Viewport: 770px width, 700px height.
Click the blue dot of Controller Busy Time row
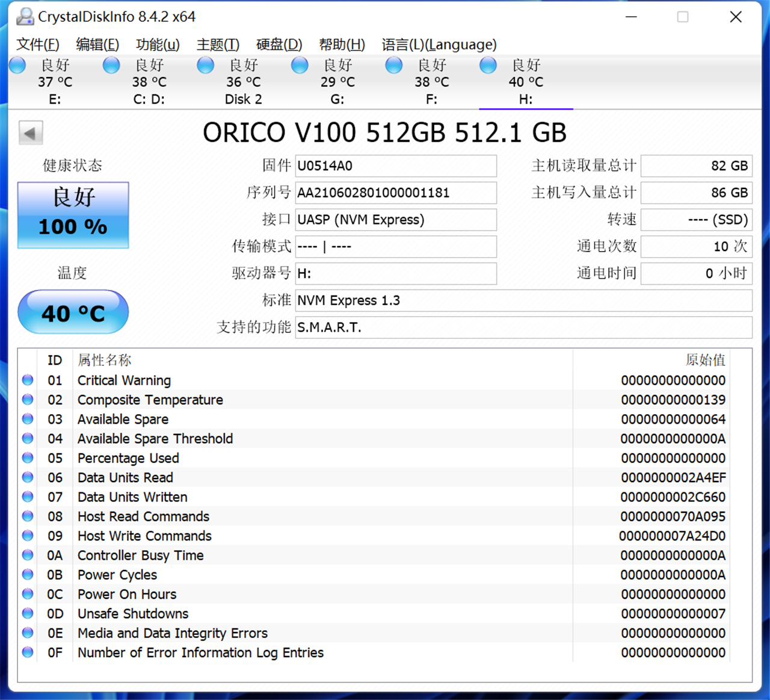(x=28, y=554)
